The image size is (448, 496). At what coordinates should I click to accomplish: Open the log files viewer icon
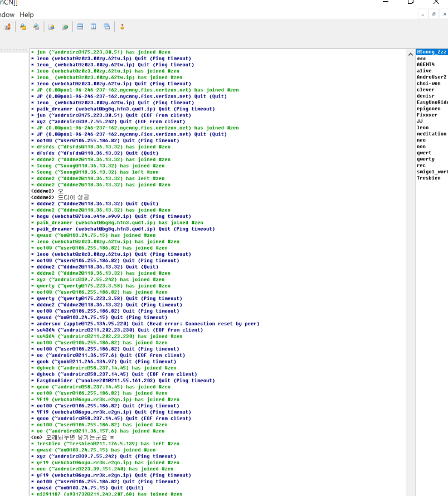pos(36,27)
